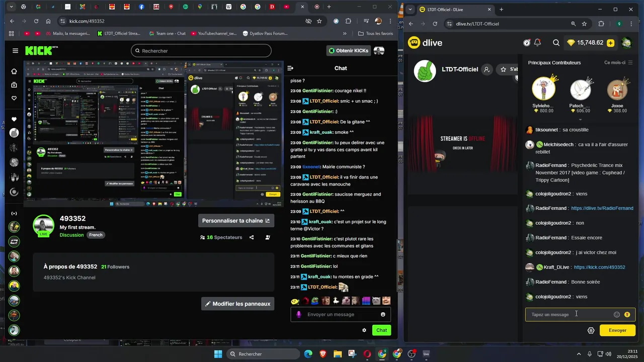Viewport: 644px width, 362px height.
Task: Open Kick chat settings gear
Action: (364, 330)
